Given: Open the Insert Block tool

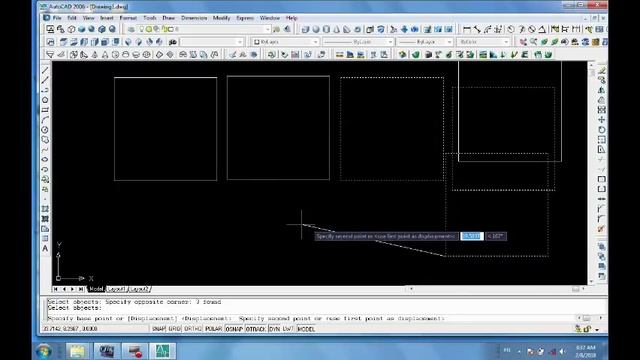Looking at the screenshot, I should point(45,179).
